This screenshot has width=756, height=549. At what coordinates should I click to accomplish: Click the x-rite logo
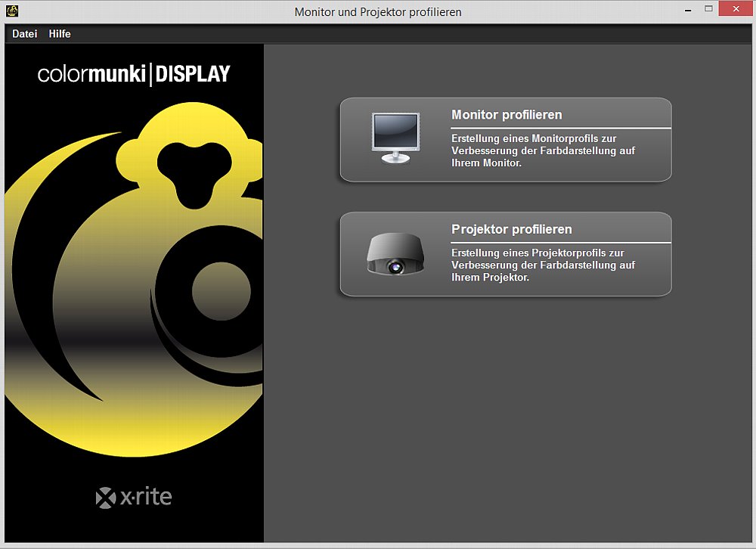134,498
